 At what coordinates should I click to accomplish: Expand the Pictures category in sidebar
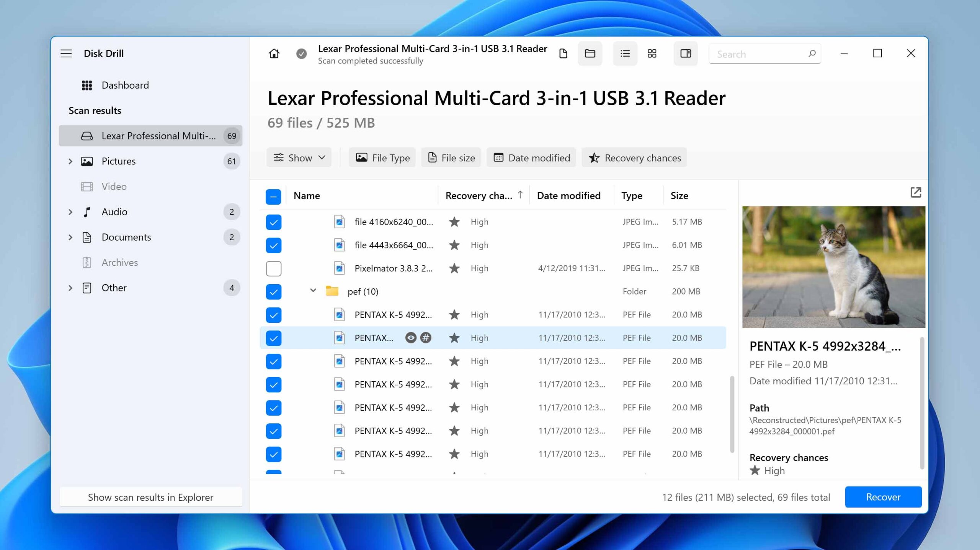coord(70,161)
